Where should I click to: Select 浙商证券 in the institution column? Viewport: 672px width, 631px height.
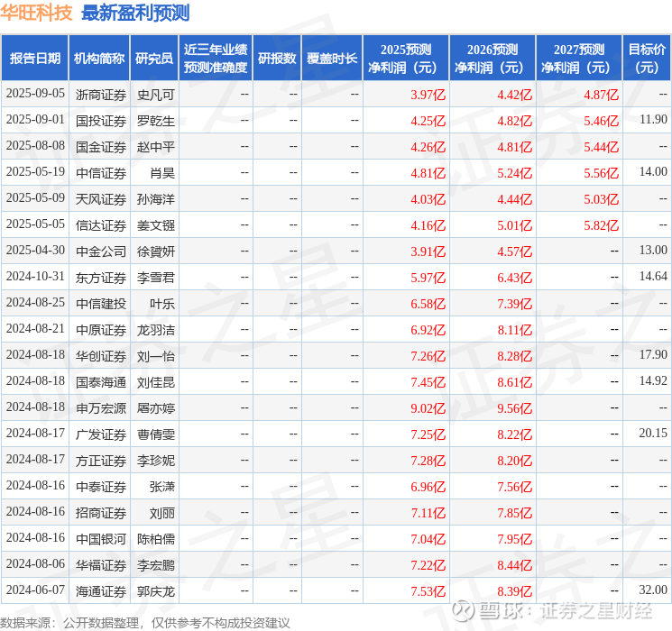101,95
